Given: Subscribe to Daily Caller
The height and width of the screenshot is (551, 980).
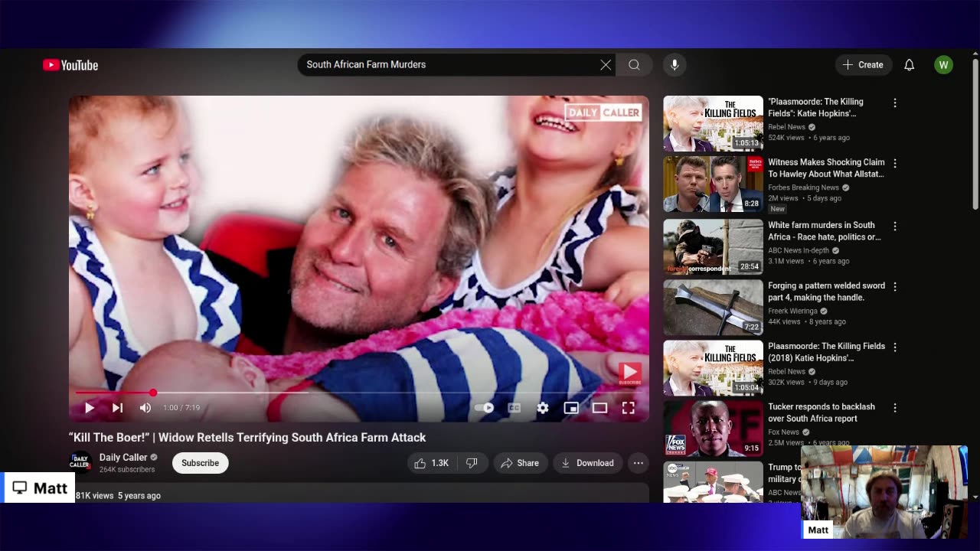Looking at the screenshot, I should tap(200, 463).
